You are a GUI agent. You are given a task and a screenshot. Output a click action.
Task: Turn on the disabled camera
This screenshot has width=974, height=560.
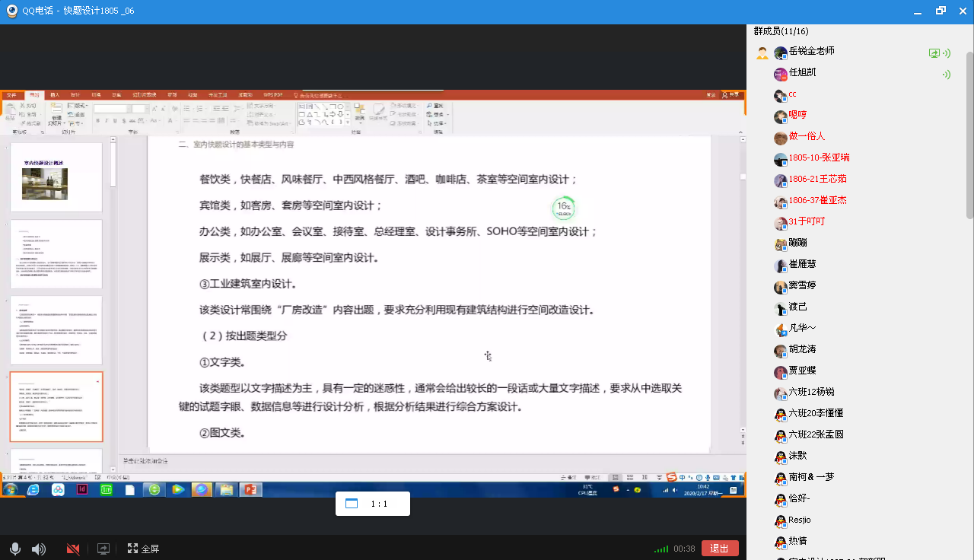point(73,549)
